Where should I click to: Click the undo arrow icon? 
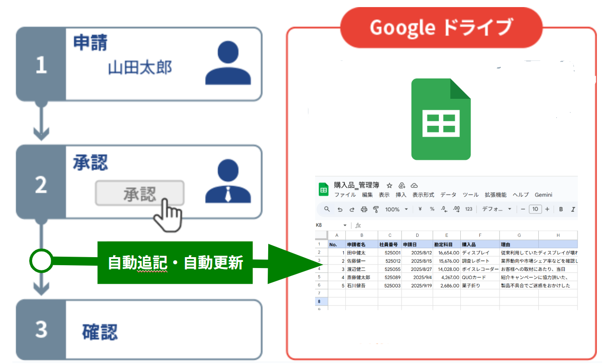(x=340, y=209)
